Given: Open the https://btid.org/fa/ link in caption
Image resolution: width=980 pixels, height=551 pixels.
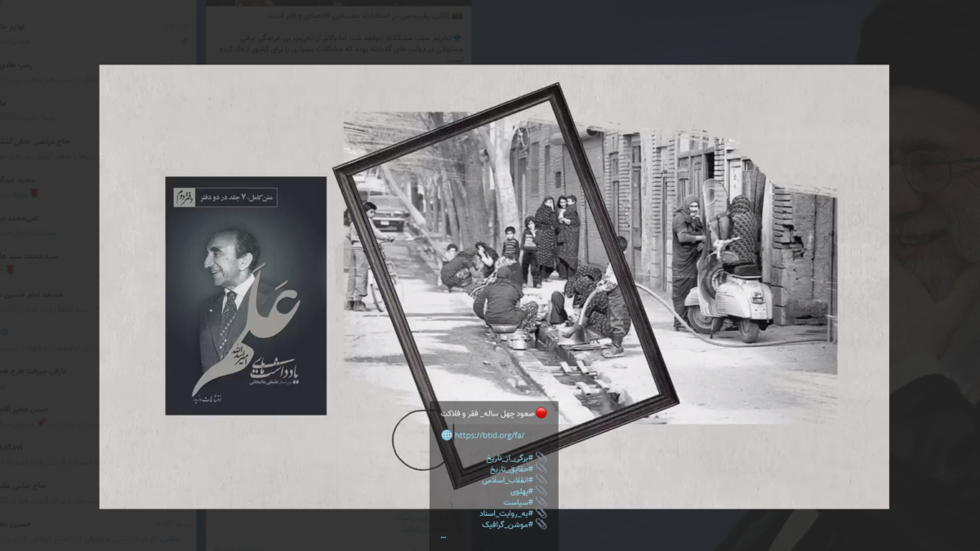Looking at the screenshot, I should click(489, 435).
